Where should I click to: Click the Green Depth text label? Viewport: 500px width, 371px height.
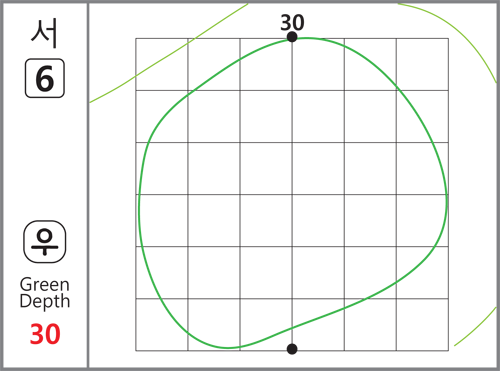pos(45,293)
